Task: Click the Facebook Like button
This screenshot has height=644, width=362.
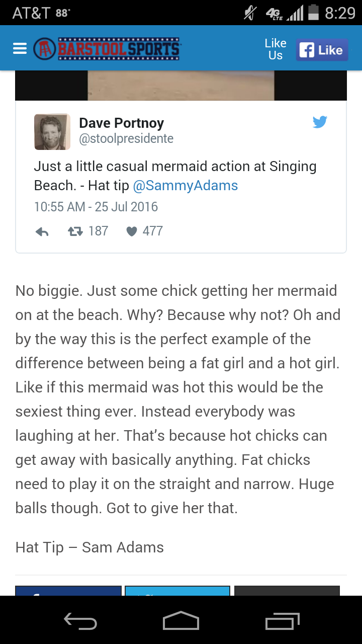Action: click(321, 50)
